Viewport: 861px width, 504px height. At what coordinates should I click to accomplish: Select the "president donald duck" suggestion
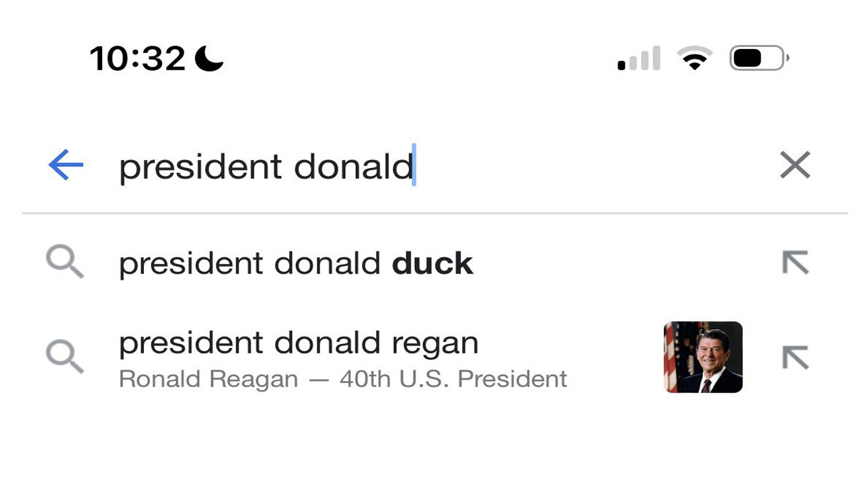pos(296,263)
